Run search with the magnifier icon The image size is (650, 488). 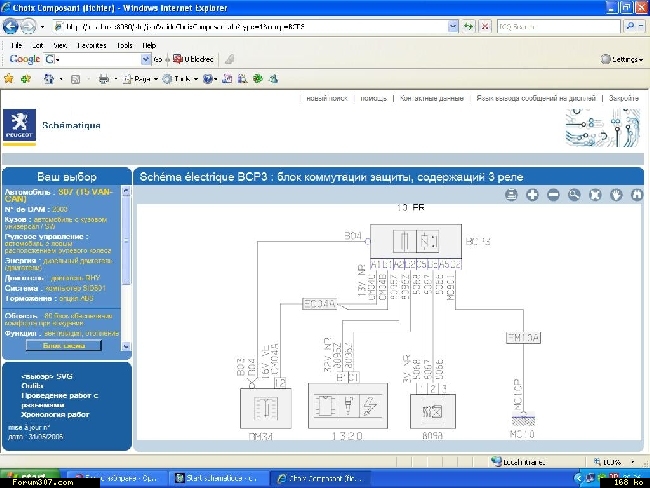(631, 27)
